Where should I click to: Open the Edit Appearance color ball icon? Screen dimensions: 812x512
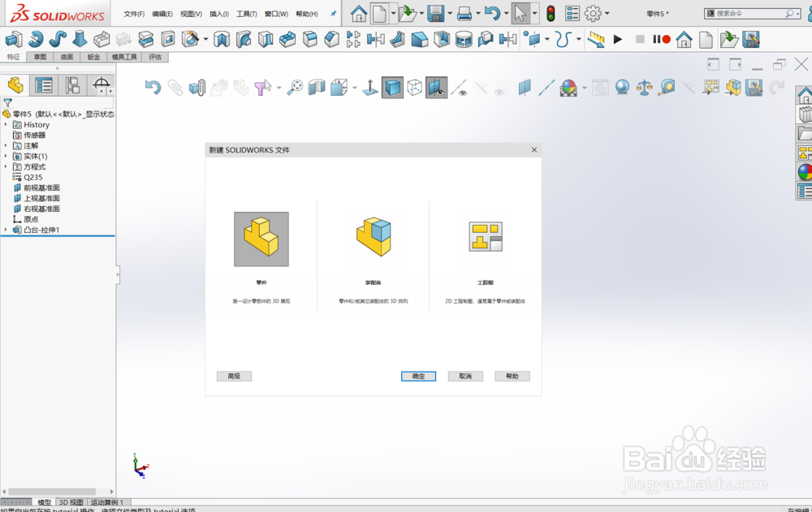568,88
